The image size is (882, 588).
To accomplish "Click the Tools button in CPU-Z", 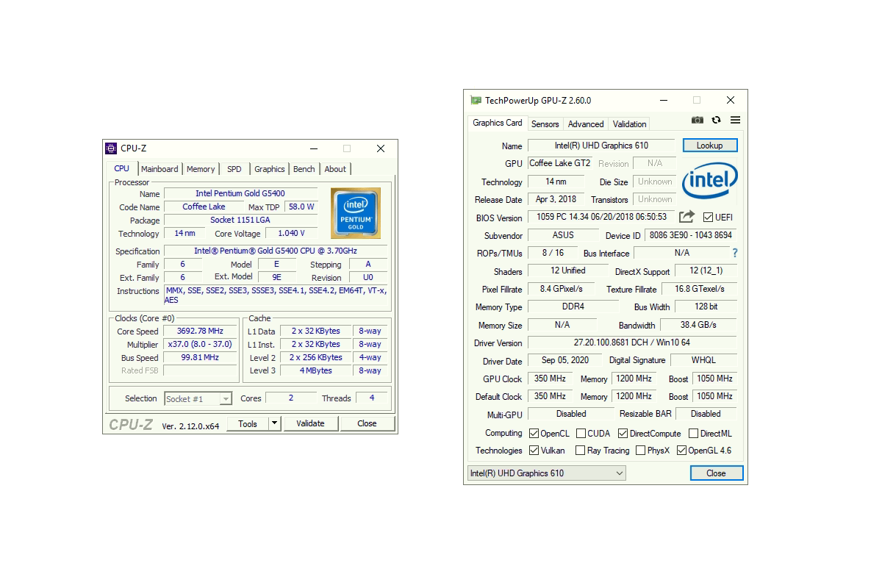I will 248,423.
